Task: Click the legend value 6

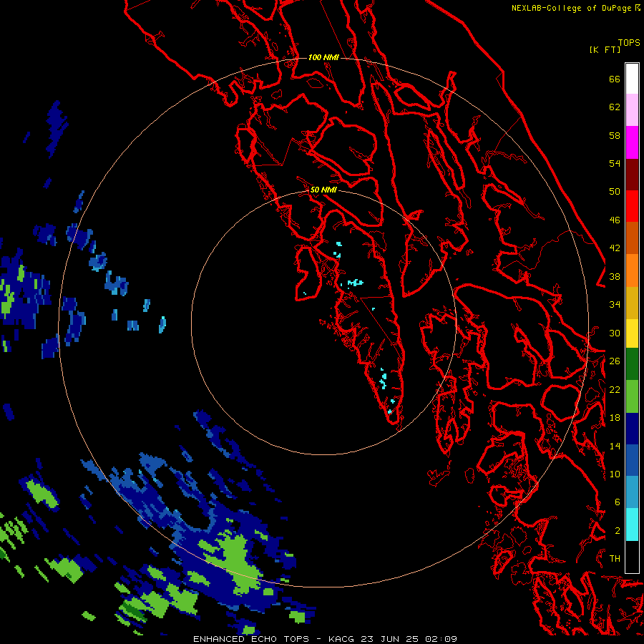Action: click(x=618, y=502)
